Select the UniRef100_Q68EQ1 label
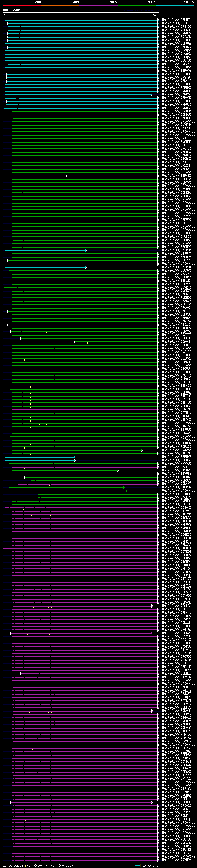 click(x=176, y=819)
